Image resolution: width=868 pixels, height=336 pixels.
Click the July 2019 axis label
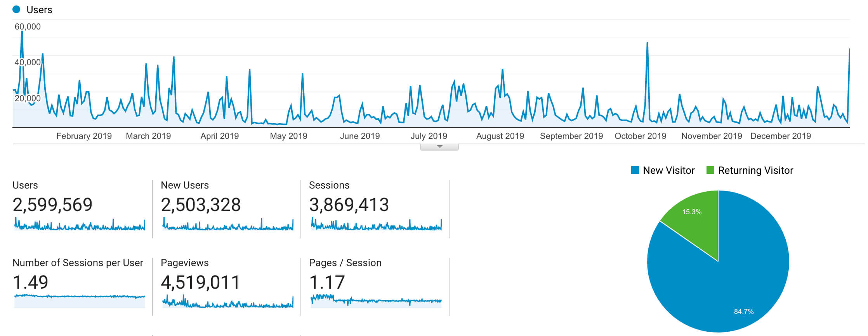tap(429, 136)
